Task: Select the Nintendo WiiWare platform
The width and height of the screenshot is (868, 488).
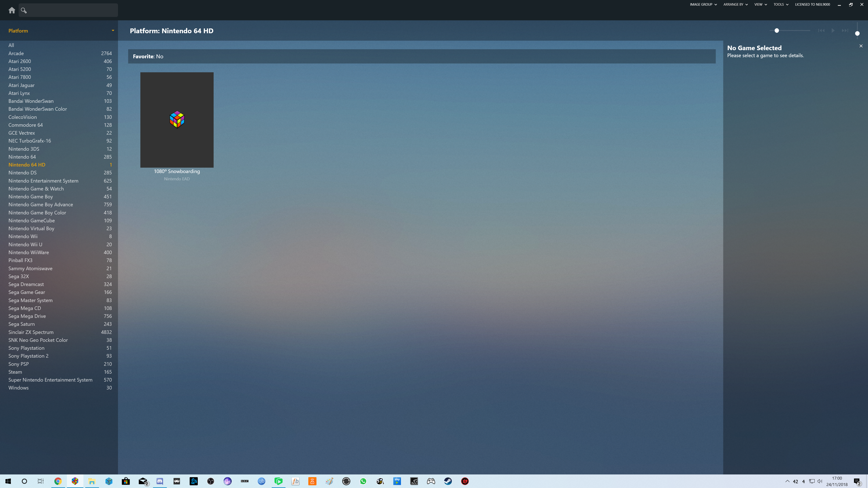Action: [59, 252]
